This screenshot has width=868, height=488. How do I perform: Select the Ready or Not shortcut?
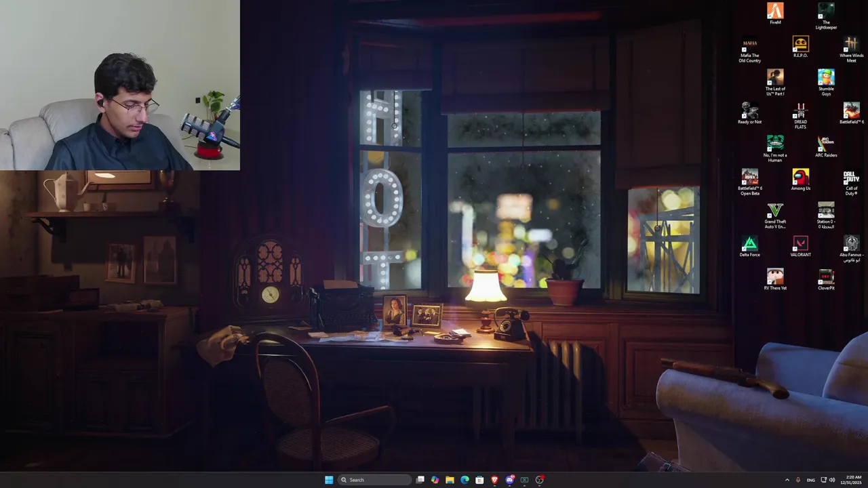(749, 113)
